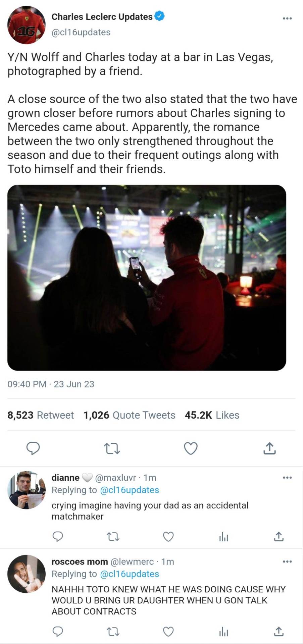Viewport: 303px width, 644px height.
Task: View analytics for dianne's reply
Action: pyautogui.click(x=223, y=537)
